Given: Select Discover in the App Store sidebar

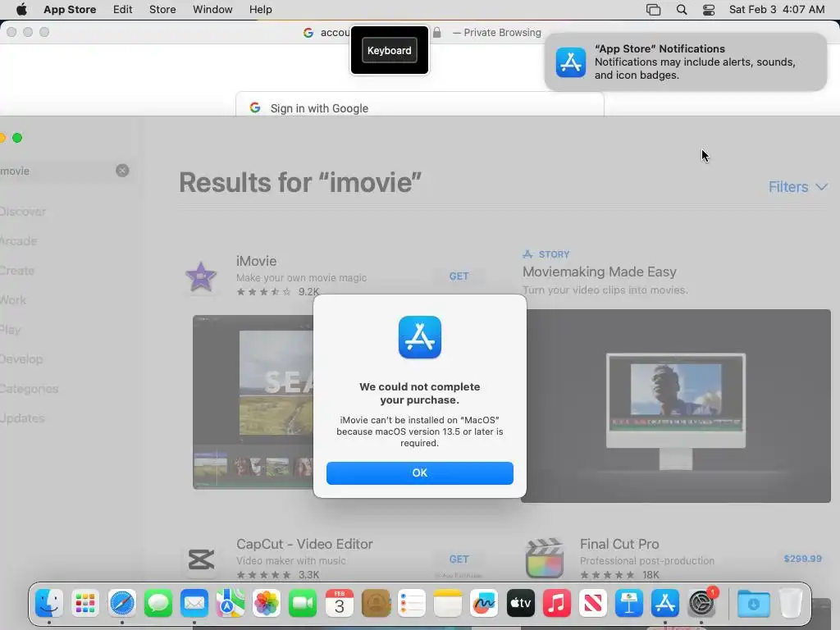Looking at the screenshot, I should tap(22, 212).
